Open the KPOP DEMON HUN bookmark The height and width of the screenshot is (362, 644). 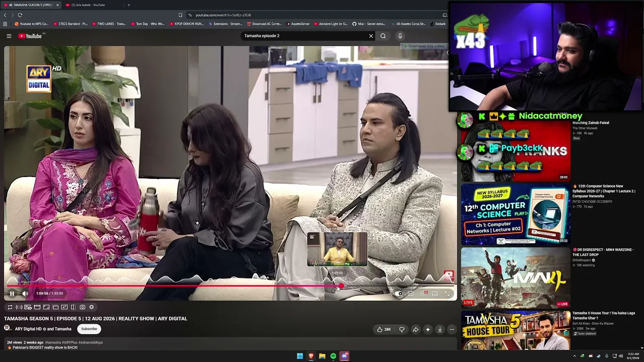point(187,24)
